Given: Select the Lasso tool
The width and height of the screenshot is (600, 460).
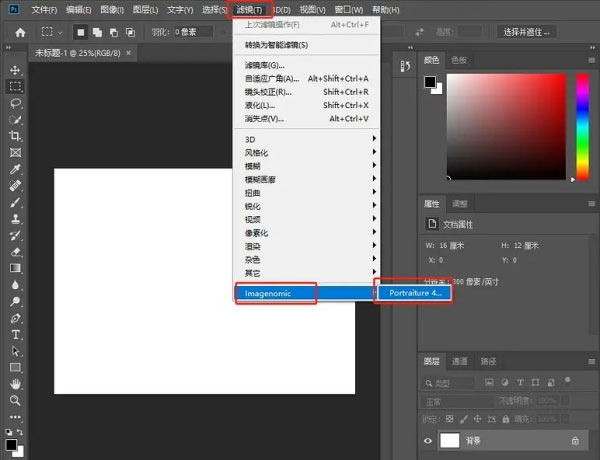Looking at the screenshot, I should coord(15,102).
